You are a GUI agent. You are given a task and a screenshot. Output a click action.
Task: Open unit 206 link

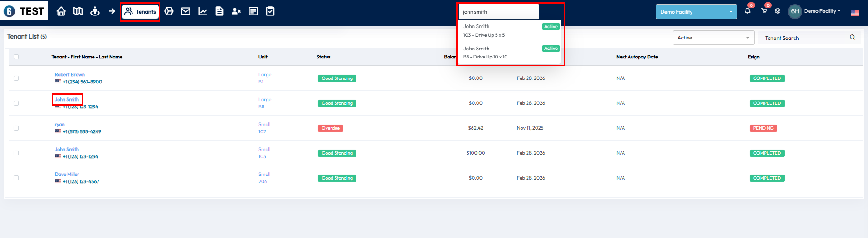tap(263, 182)
